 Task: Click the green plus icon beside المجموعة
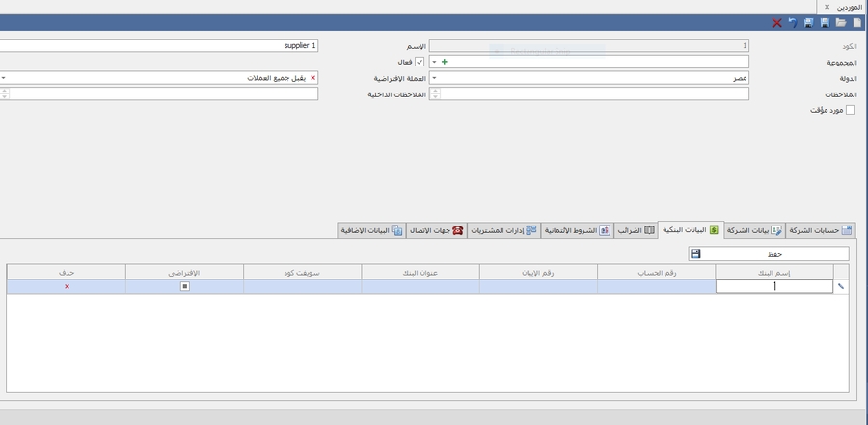click(x=444, y=62)
